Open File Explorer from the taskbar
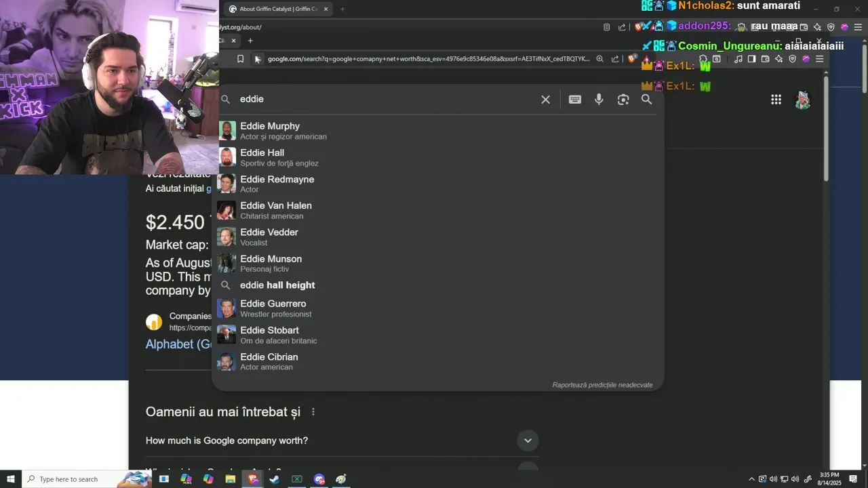868x488 pixels. (230, 479)
